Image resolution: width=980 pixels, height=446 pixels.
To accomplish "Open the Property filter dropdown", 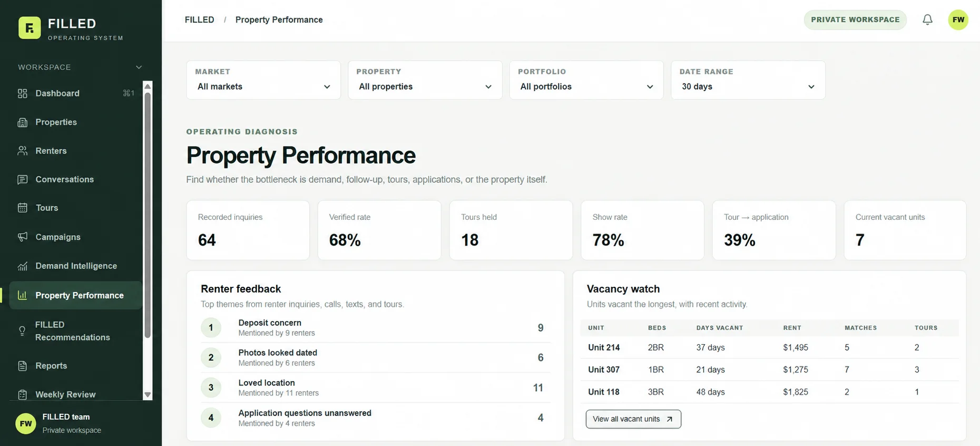I will tap(425, 80).
